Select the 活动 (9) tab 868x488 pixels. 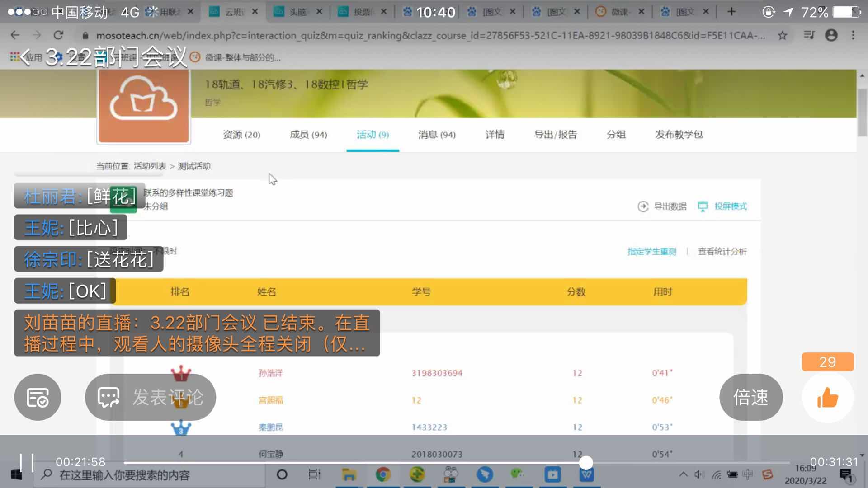[373, 135]
